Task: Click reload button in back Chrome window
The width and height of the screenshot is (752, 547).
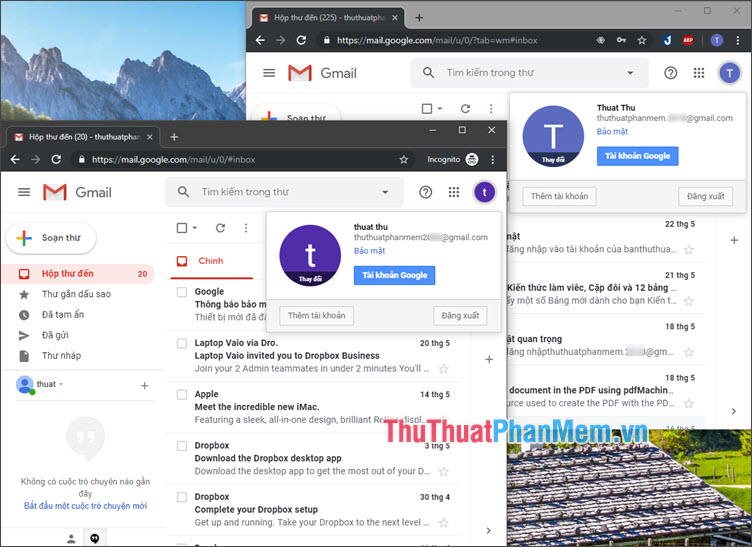Action: click(301, 40)
